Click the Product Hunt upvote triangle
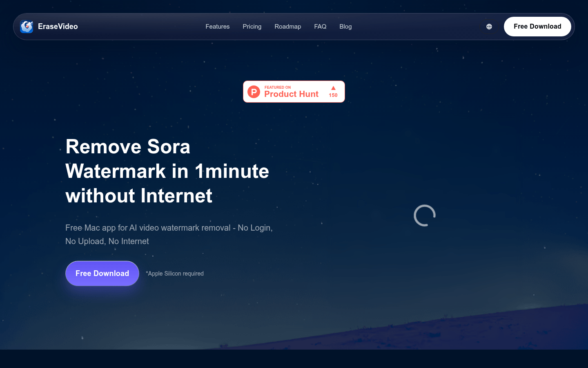 [x=333, y=88]
